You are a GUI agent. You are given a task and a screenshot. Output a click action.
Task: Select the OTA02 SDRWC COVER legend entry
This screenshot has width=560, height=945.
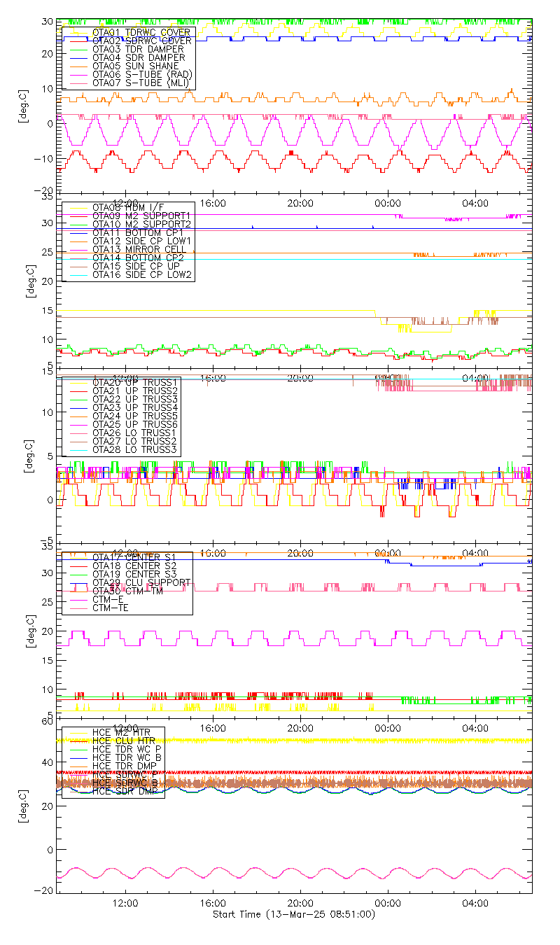click(141, 41)
